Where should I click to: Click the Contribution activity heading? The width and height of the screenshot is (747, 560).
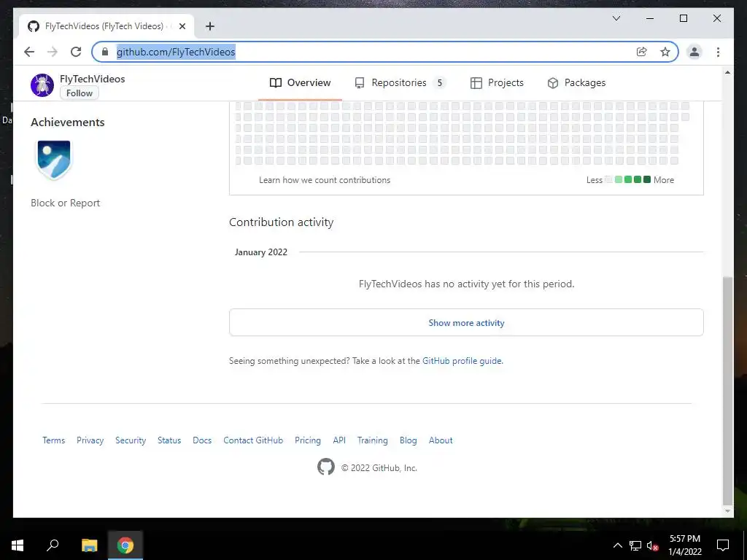(x=281, y=222)
